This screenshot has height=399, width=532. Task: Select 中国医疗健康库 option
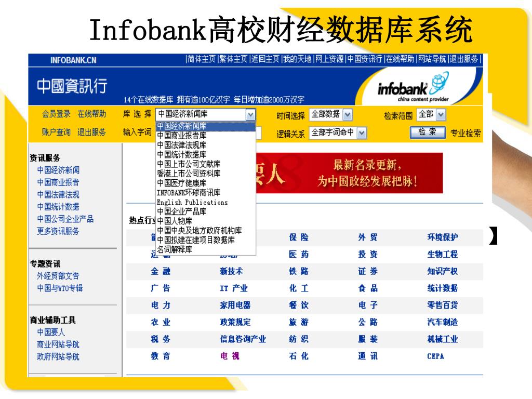click(206, 183)
